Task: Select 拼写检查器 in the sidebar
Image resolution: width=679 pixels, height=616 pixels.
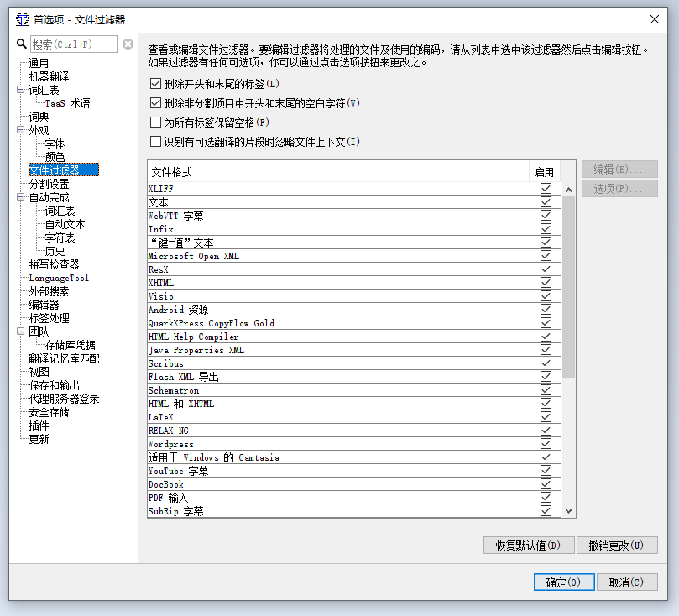Action: coord(53,264)
